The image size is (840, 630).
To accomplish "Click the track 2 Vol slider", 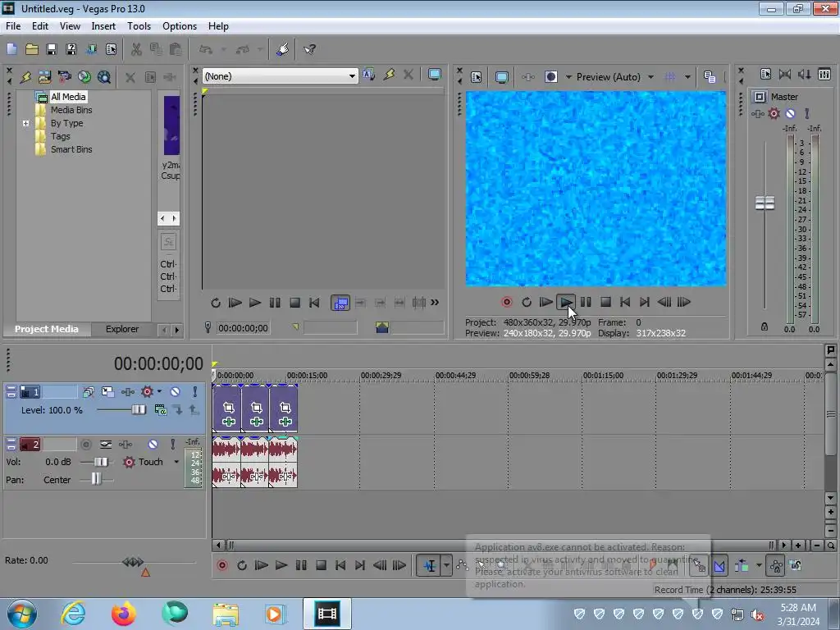I will coord(101,462).
